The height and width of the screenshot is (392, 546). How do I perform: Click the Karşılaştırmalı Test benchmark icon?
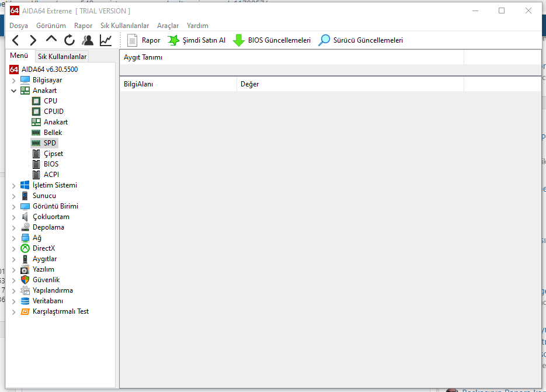pyautogui.click(x=25, y=311)
